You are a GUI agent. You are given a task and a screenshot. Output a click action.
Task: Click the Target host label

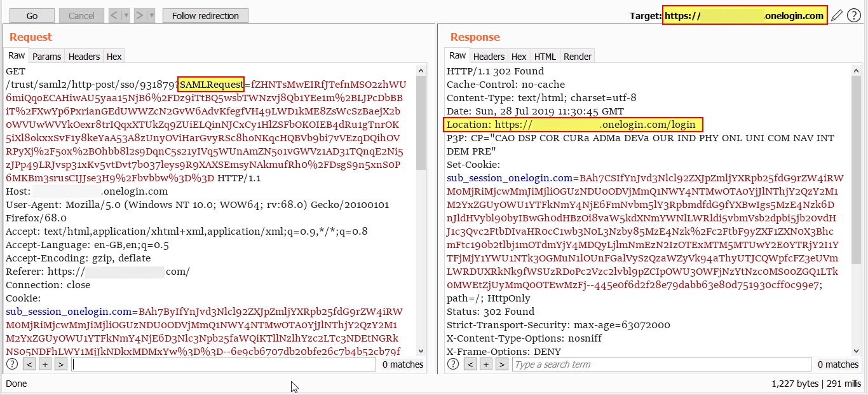(745, 16)
